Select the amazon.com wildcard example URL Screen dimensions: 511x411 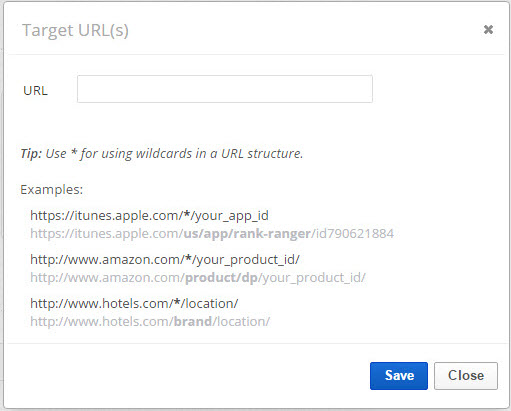165,260
